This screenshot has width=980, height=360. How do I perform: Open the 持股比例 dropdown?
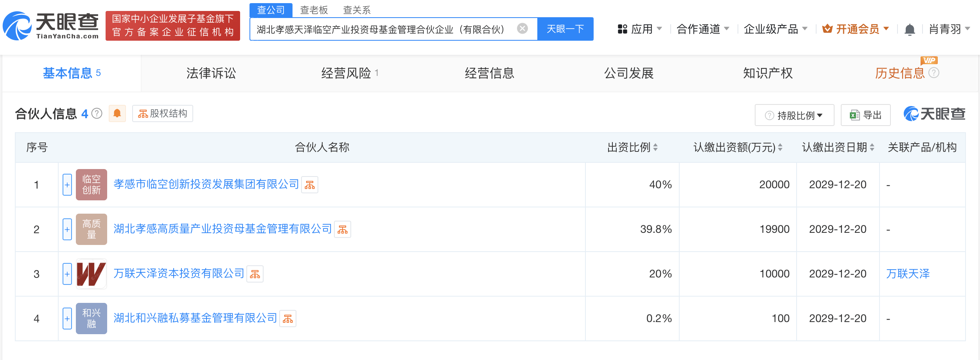click(x=794, y=115)
